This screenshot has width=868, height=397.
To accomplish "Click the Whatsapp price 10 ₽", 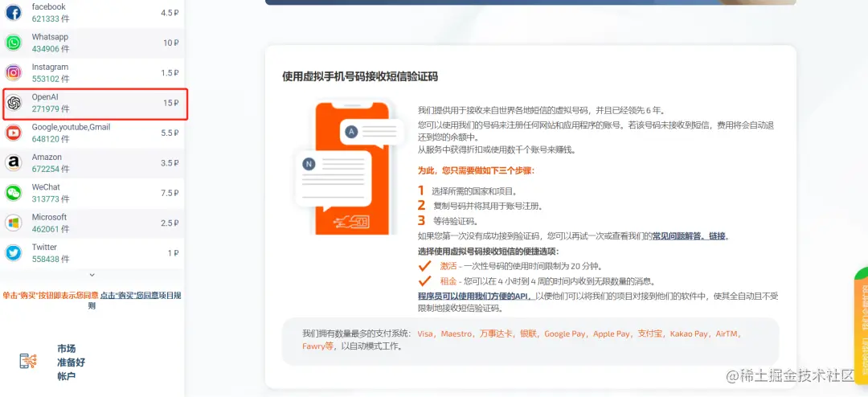I will pos(170,43).
